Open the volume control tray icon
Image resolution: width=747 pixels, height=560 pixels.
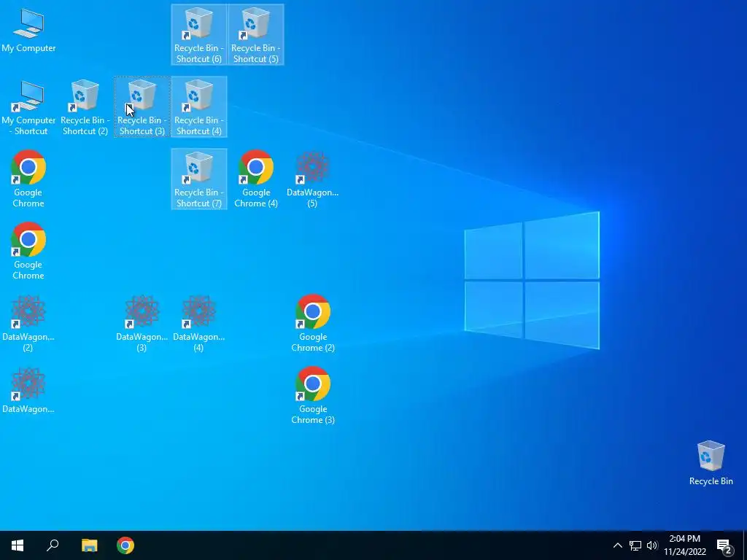(x=652, y=545)
